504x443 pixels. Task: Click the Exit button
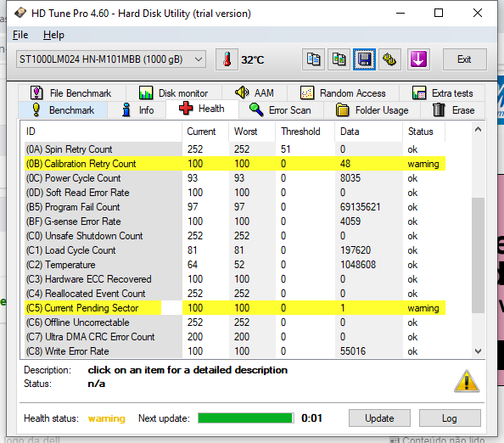click(x=464, y=59)
